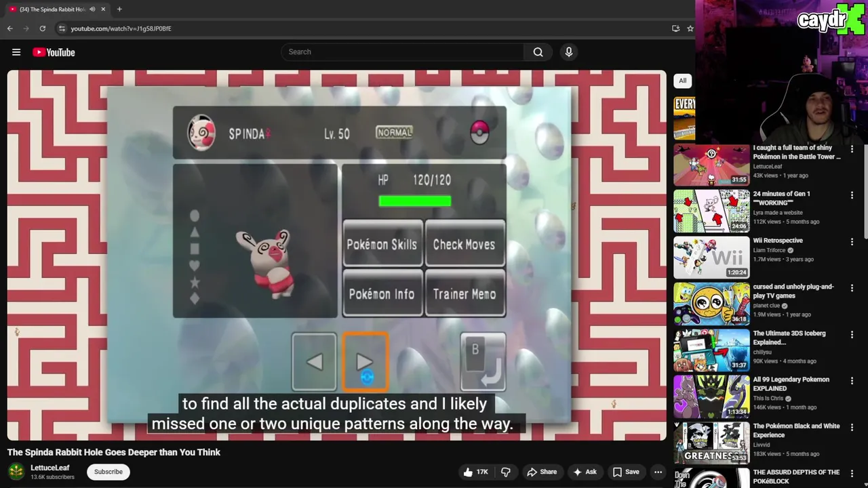Click 'Wii Retrospective' video title
This screenshot has height=488, width=868.
(x=778, y=241)
